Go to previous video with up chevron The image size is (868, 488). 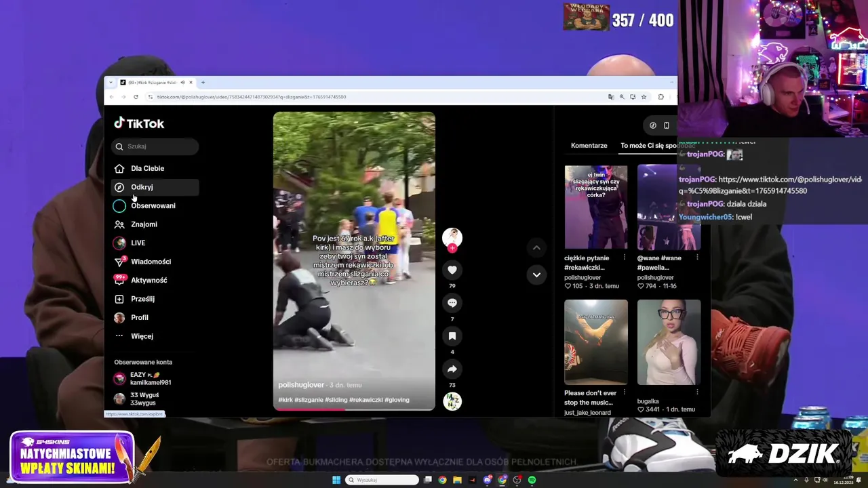click(x=536, y=247)
